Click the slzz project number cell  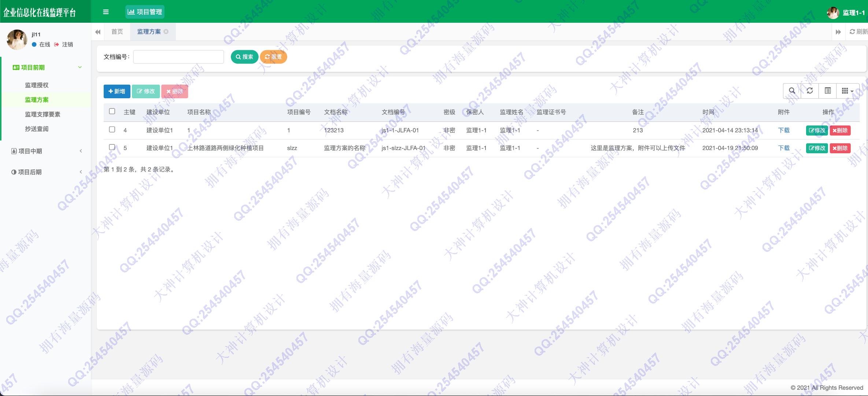point(292,148)
